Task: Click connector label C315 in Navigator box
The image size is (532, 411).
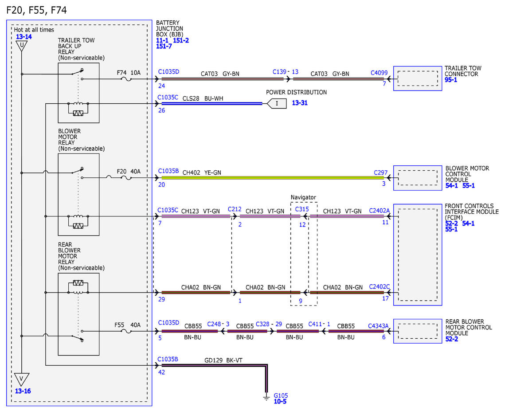Action: (302, 209)
